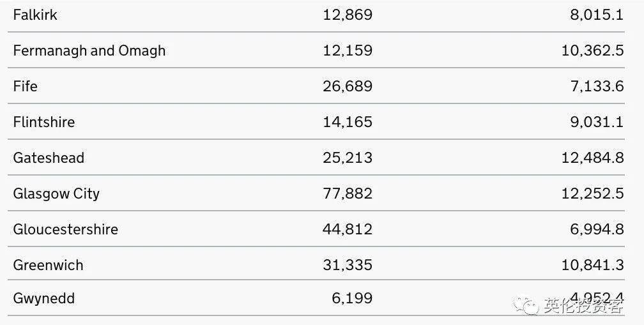Select the Gloucestershire row name
Screen dimensions: 644x325
point(65,229)
